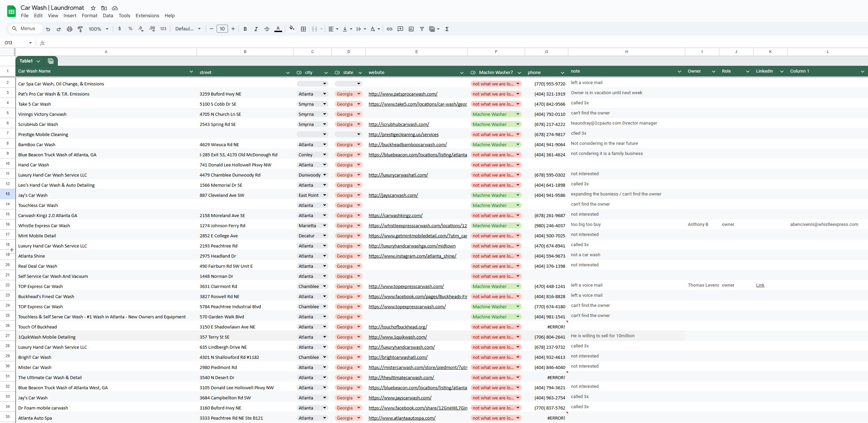This screenshot has width=868, height=423.
Task: Open the Edit menu
Action: click(x=38, y=16)
